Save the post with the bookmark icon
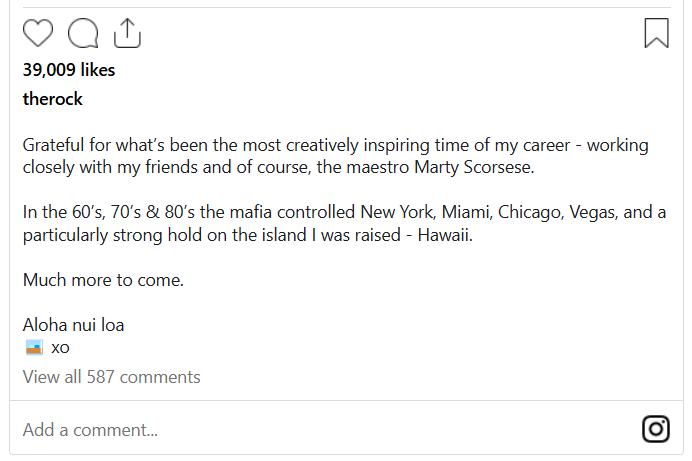The height and width of the screenshot is (461, 692). (x=656, y=33)
